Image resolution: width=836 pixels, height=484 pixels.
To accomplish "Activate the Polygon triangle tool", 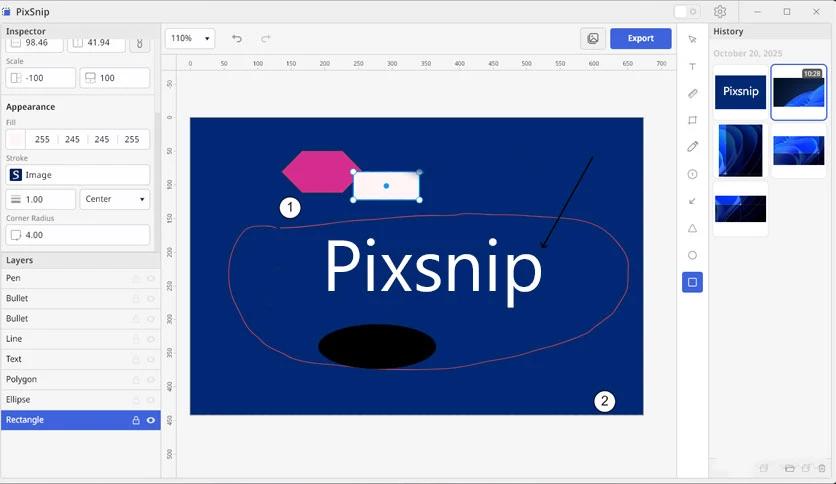I will (x=692, y=228).
